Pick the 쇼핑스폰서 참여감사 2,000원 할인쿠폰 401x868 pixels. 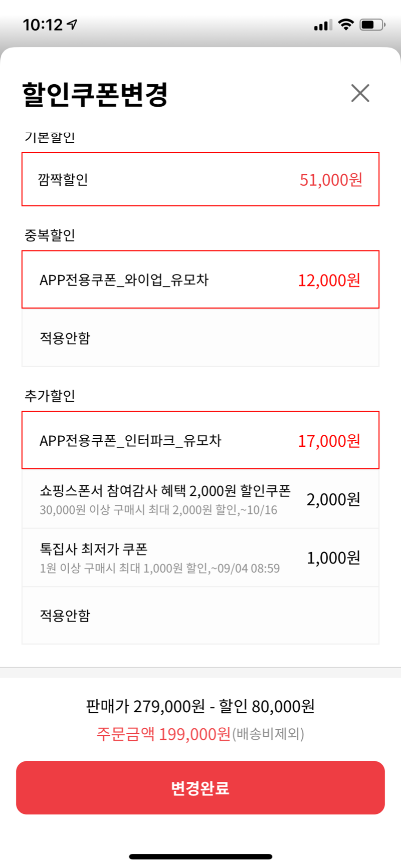click(x=200, y=499)
